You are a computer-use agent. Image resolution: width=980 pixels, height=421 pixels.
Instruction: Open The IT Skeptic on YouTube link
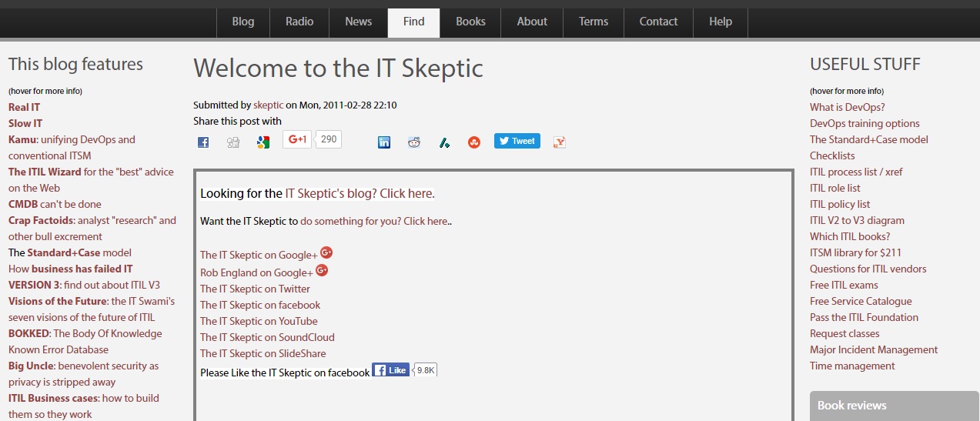pos(259,321)
